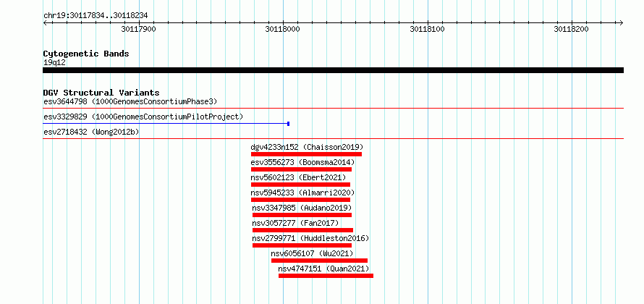Image resolution: width=644 pixels, height=304 pixels.
Task: Open variant nsv5602123 (Ebert2021)
Action: point(299,177)
